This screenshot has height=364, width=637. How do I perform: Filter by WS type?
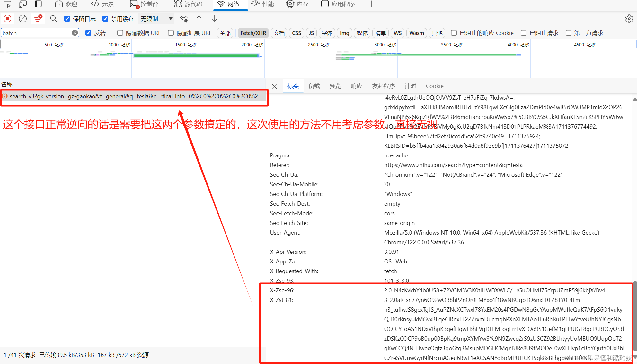[398, 33]
